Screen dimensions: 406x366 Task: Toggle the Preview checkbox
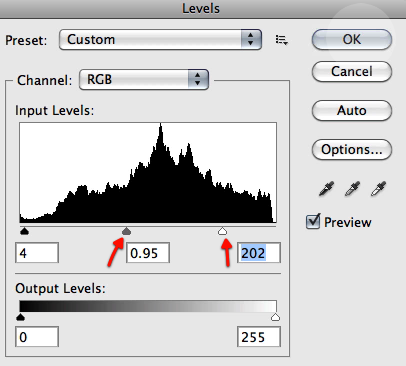point(313,221)
